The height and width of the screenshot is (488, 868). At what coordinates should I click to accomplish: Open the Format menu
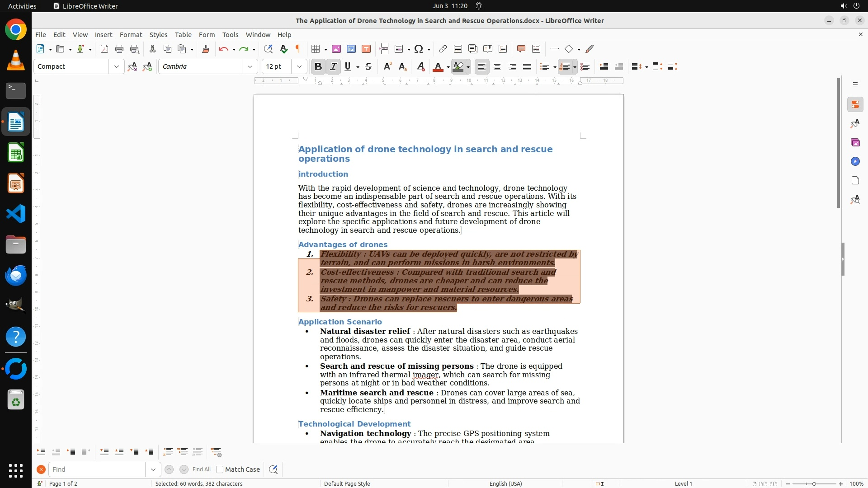point(131,34)
